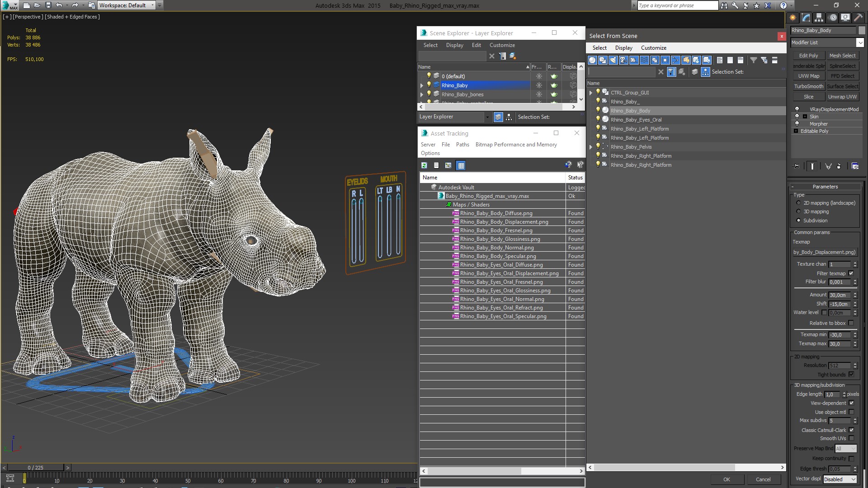Viewport: 868px width, 488px height.
Task: Click the New Scene icon
Action: coord(27,5)
